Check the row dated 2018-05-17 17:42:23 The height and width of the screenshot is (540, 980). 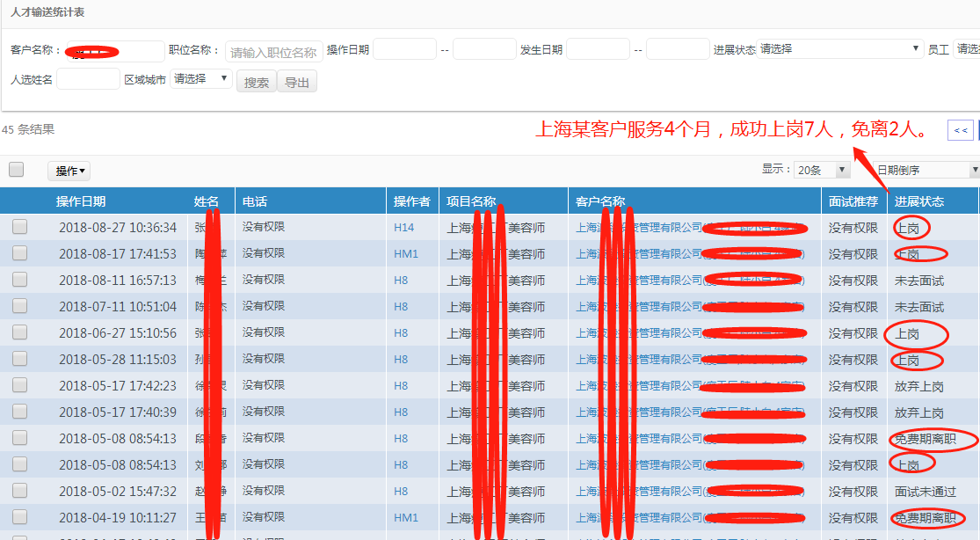(x=20, y=385)
